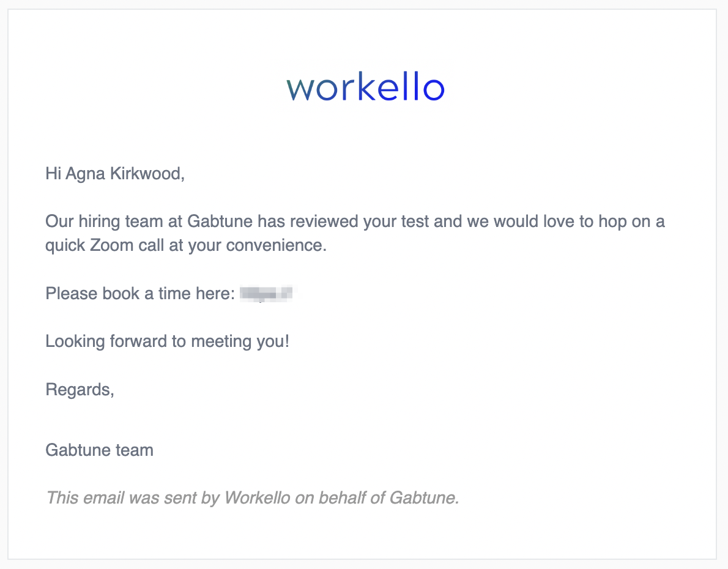Click the word 'Workello' in footer
Screen dimensions: 728x569
pos(257,498)
